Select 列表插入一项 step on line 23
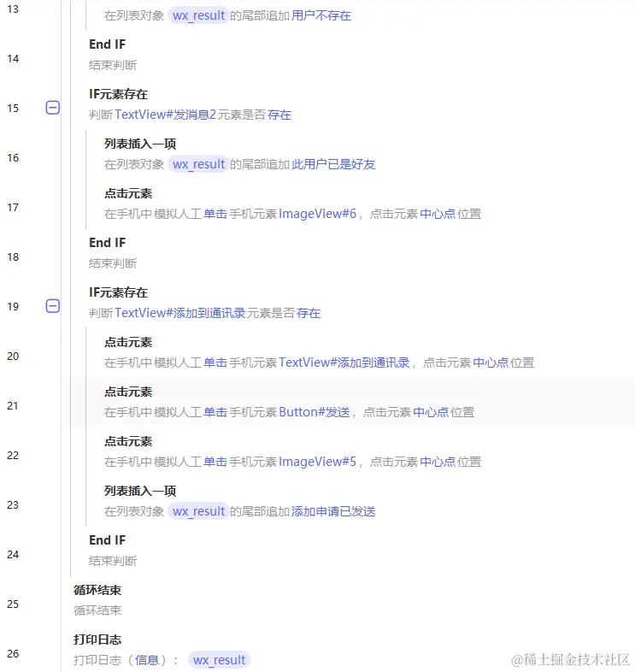Screen dimensions: 635x672 coord(140,491)
